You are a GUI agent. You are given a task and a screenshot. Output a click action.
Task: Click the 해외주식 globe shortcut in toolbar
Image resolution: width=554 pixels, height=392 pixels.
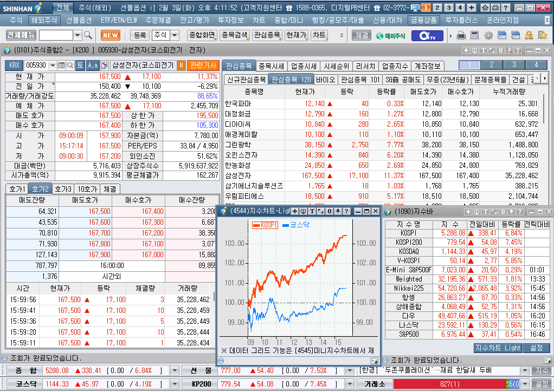click(x=391, y=36)
